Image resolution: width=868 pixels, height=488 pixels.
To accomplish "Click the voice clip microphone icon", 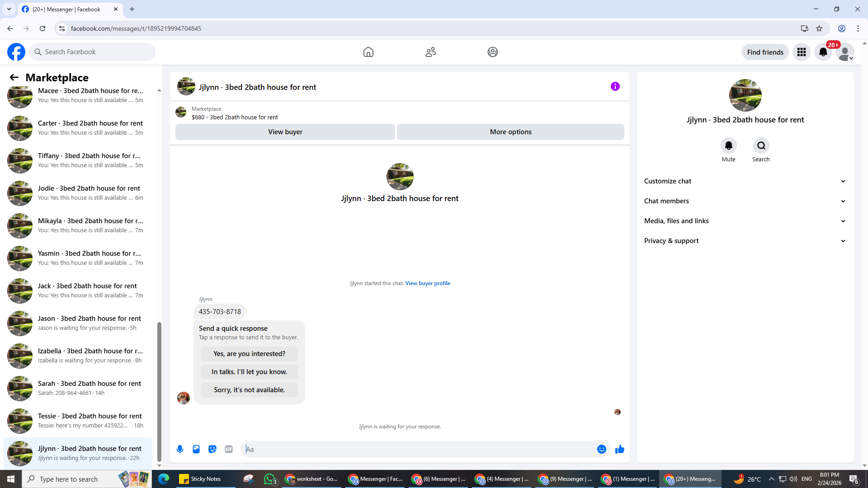I will pos(180,449).
